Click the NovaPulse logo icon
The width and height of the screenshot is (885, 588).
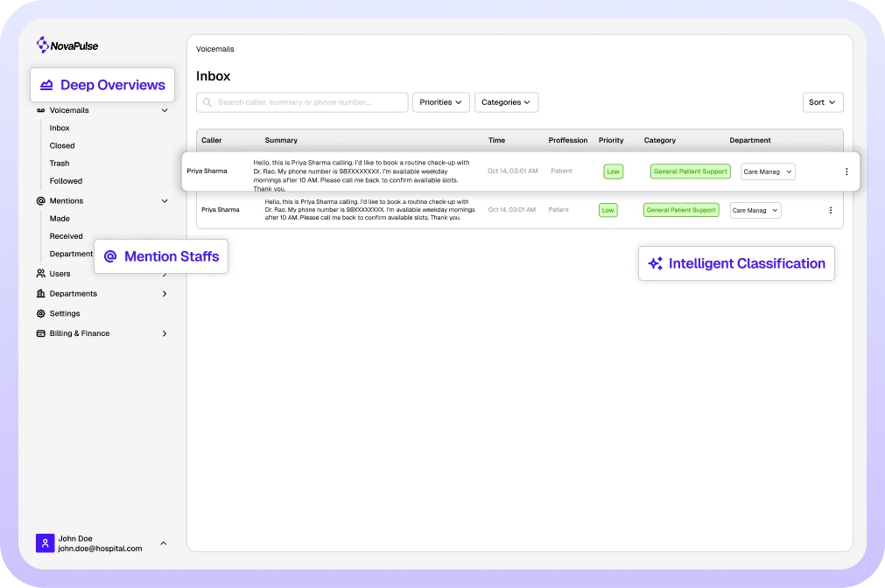[x=42, y=45]
